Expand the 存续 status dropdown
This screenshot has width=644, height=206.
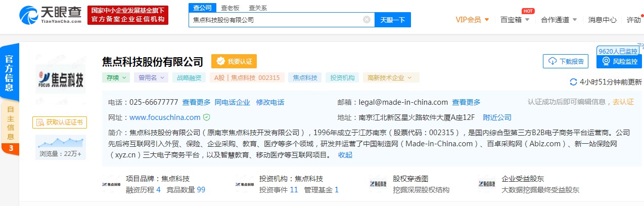pyautogui.click(x=116, y=77)
